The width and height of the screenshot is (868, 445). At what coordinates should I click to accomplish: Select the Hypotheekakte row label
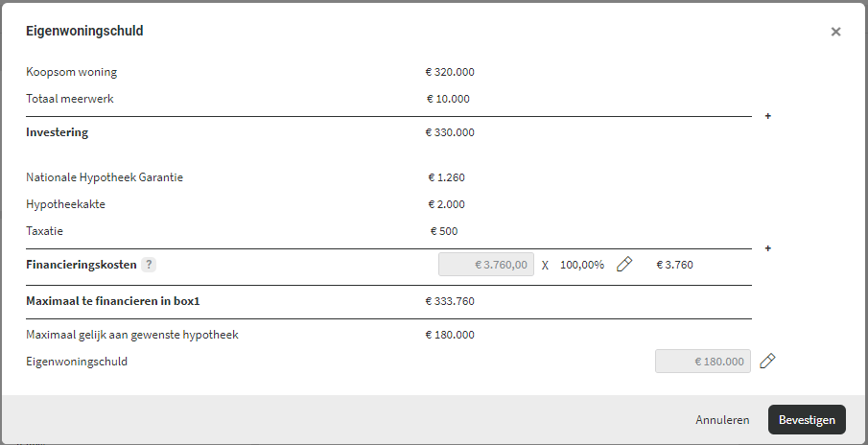(x=65, y=204)
